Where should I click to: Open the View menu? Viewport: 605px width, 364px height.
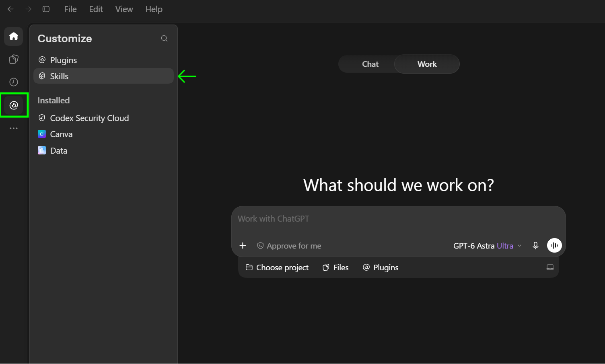click(x=124, y=9)
